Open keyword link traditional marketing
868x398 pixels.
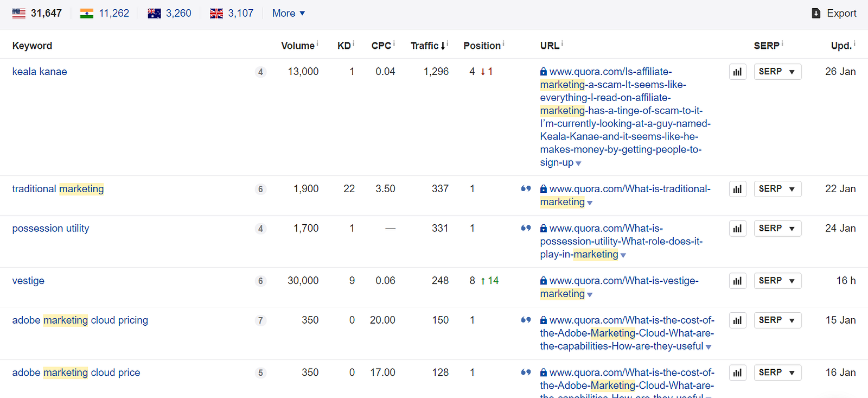(58, 189)
